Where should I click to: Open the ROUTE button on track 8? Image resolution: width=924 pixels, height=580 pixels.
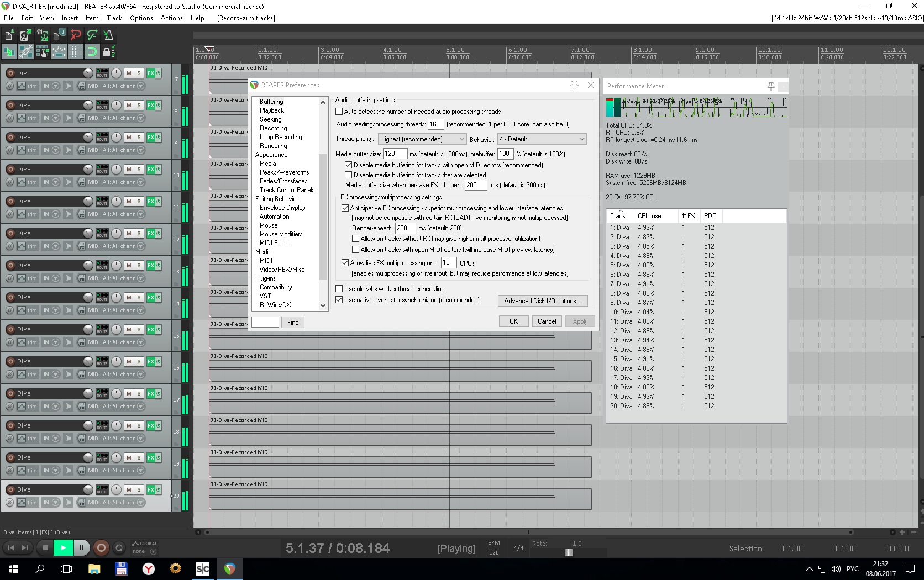(102, 105)
